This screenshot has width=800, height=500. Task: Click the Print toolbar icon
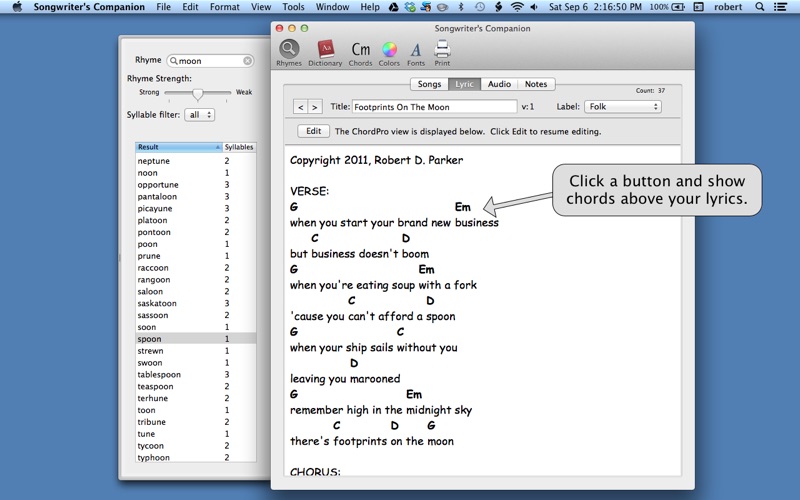click(442, 53)
